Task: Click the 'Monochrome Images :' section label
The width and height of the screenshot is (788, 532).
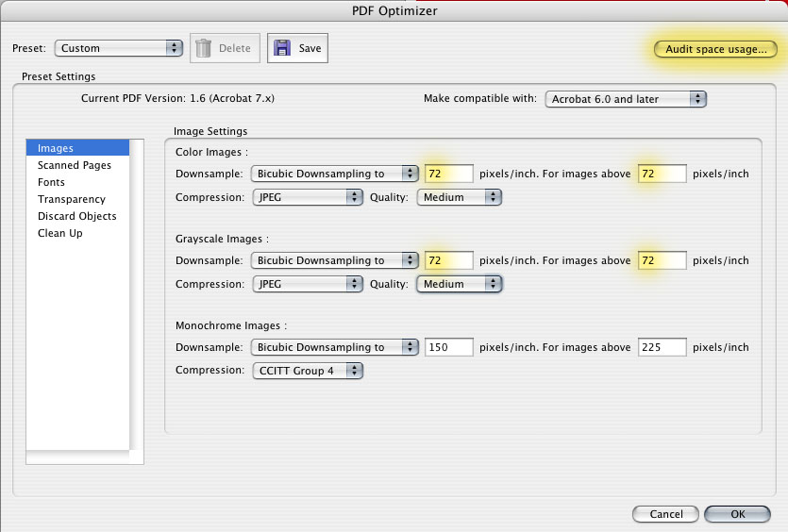Action: [231, 326]
